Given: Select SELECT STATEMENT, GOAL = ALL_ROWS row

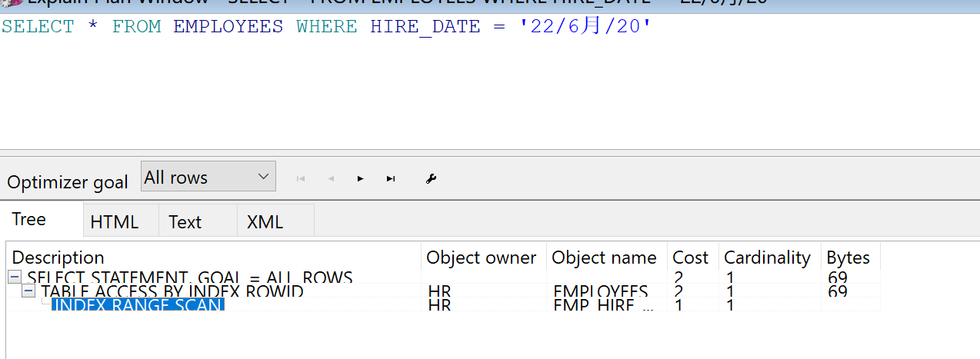Looking at the screenshot, I should [x=190, y=278].
